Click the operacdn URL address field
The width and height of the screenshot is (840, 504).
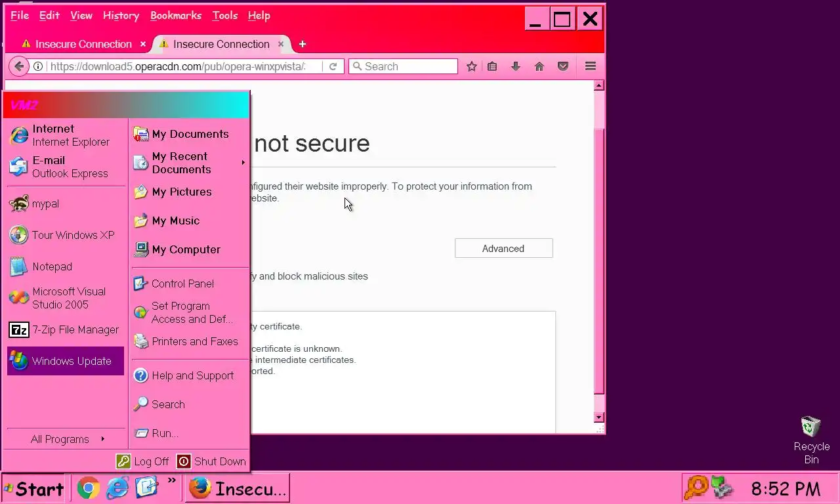click(x=177, y=66)
